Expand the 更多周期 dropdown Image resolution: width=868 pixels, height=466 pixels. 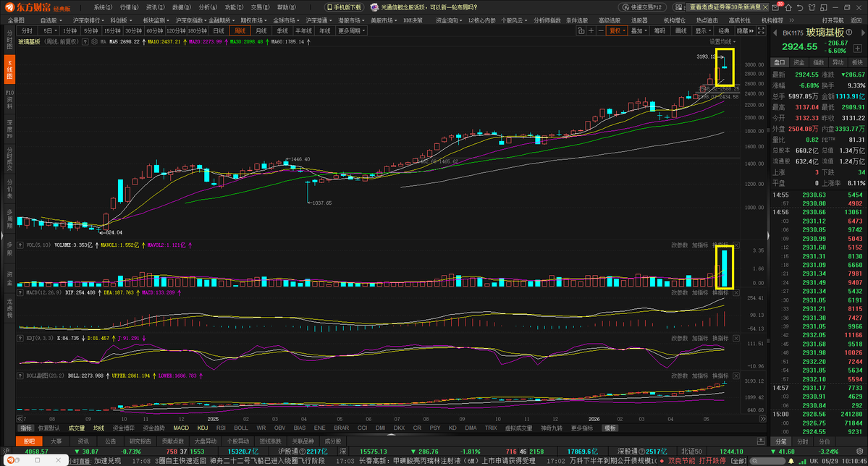pyautogui.click(x=352, y=31)
